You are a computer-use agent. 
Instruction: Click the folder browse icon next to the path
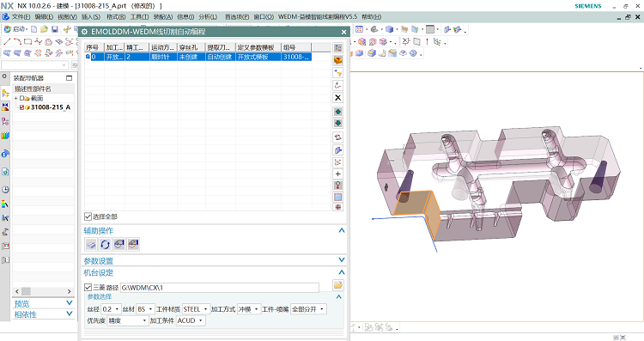(337, 284)
